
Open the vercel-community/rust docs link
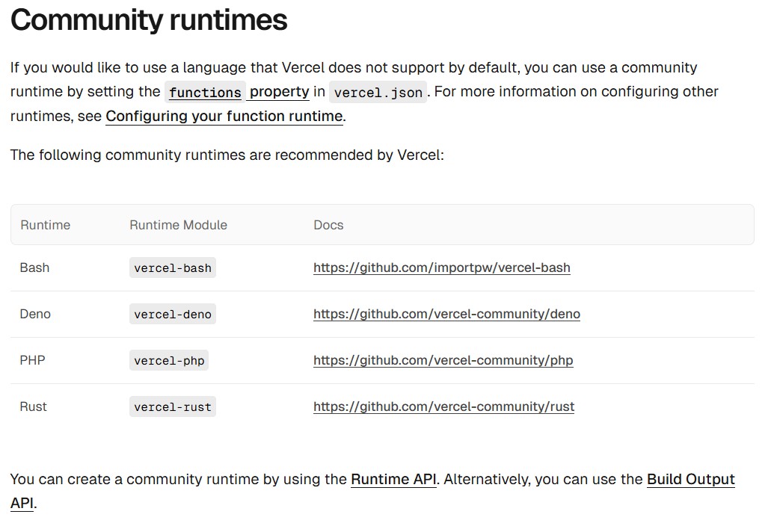(443, 406)
